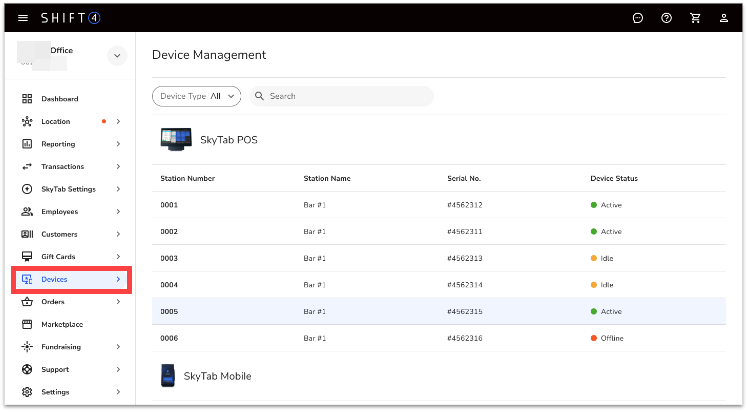The width and height of the screenshot is (747, 412).
Task: Expand the office account selector chevron
Action: pyautogui.click(x=117, y=57)
